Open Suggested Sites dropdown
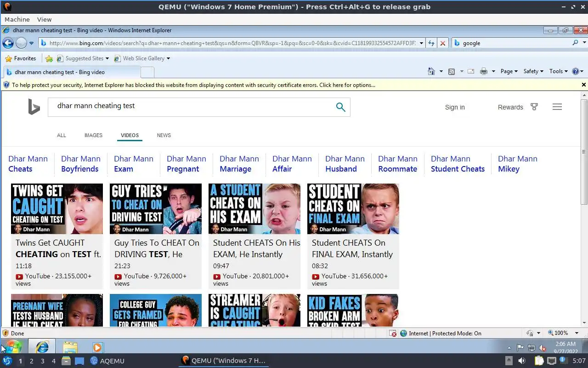The height and width of the screenshot is (368, 588). click(83, 58)
